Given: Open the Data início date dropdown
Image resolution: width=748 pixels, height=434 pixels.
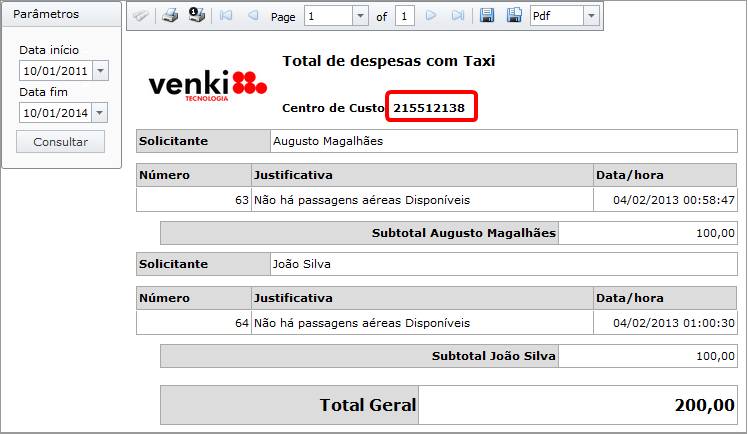Looking at the screenshot, I should point(100,71).
